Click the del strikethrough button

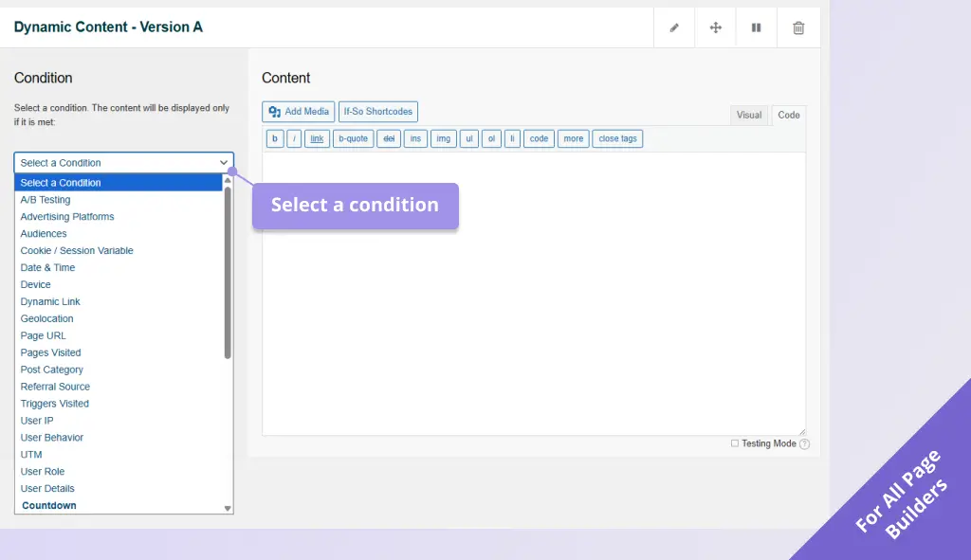pos(389,138)
